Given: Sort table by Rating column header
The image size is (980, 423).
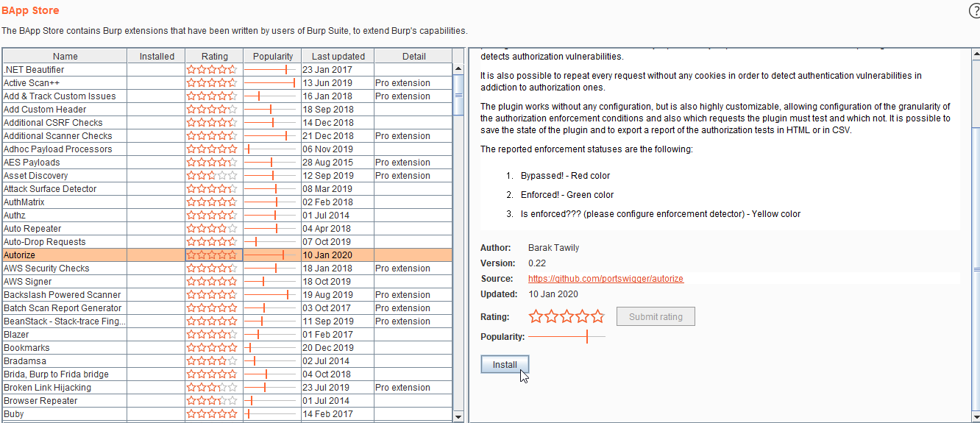Looking at the screenshot, I should 214,56.
